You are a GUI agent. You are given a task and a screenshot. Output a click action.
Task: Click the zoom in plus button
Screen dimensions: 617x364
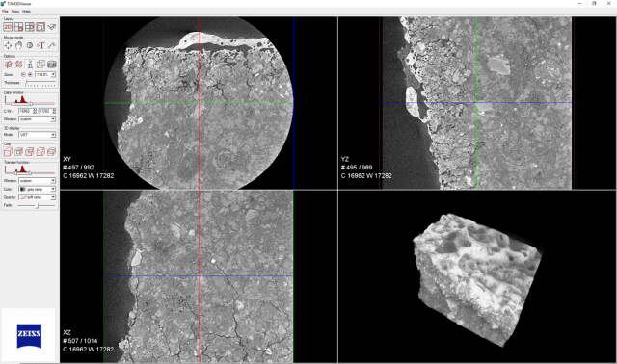pos(30,75)
